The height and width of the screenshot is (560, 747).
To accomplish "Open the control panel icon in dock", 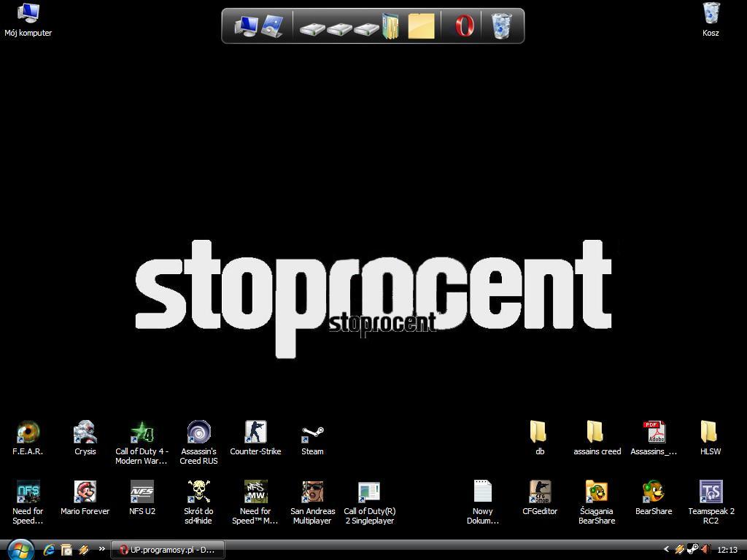I will pos(273,26).
